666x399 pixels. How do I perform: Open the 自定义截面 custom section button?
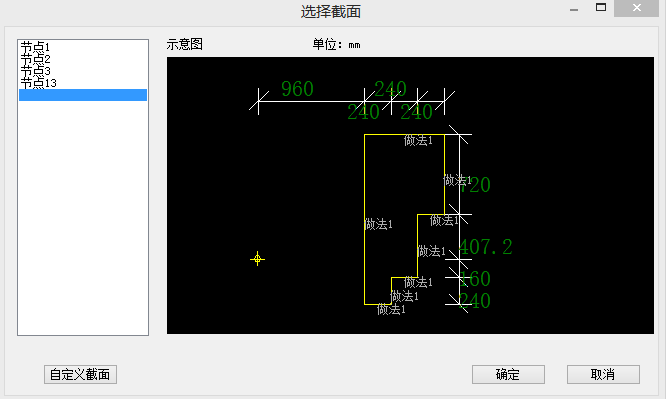click(80, 374)
